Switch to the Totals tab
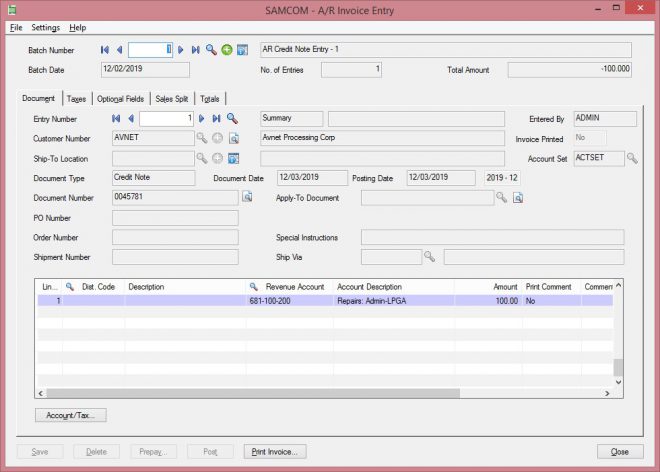The image size is (660, 472). pyautogui.click(x=210, y=99)
